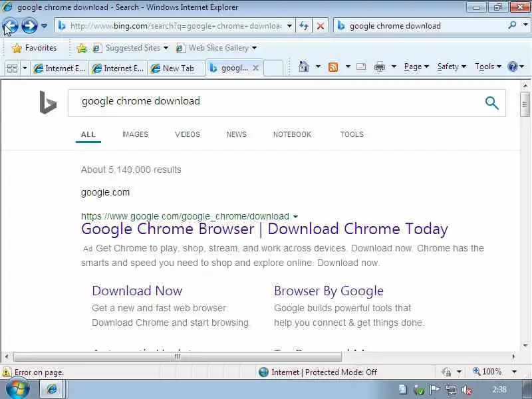Open the NOTEBOOK tab
This screenshot has width=532, height=399.
(292, 134)
